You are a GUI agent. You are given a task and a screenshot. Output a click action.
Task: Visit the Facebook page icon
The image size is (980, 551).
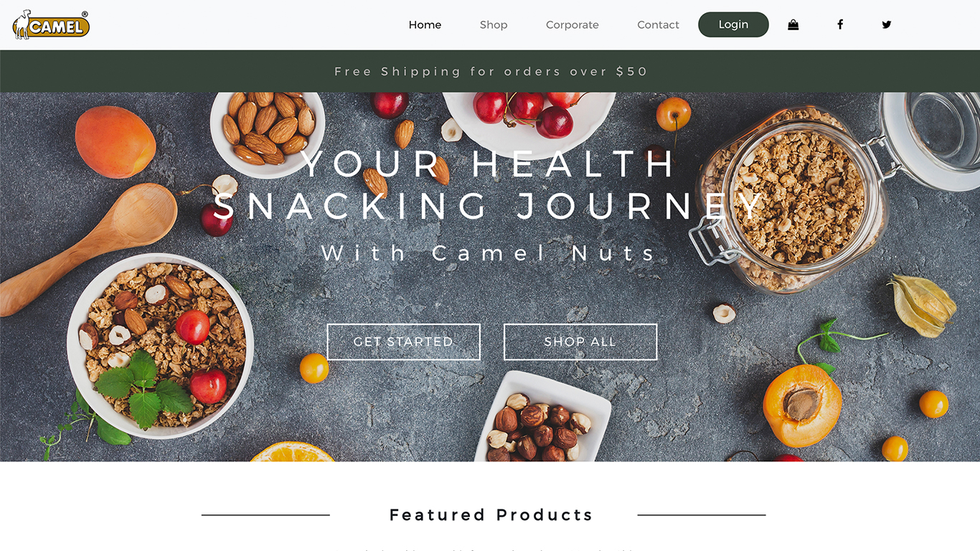pos(840,24)
